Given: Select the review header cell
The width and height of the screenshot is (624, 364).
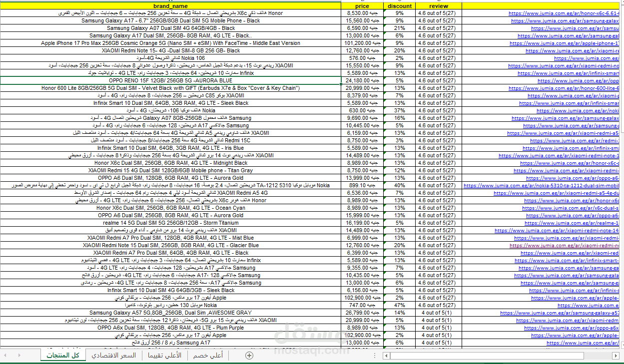Looking at the screenshot, I should tap(439, 6).
